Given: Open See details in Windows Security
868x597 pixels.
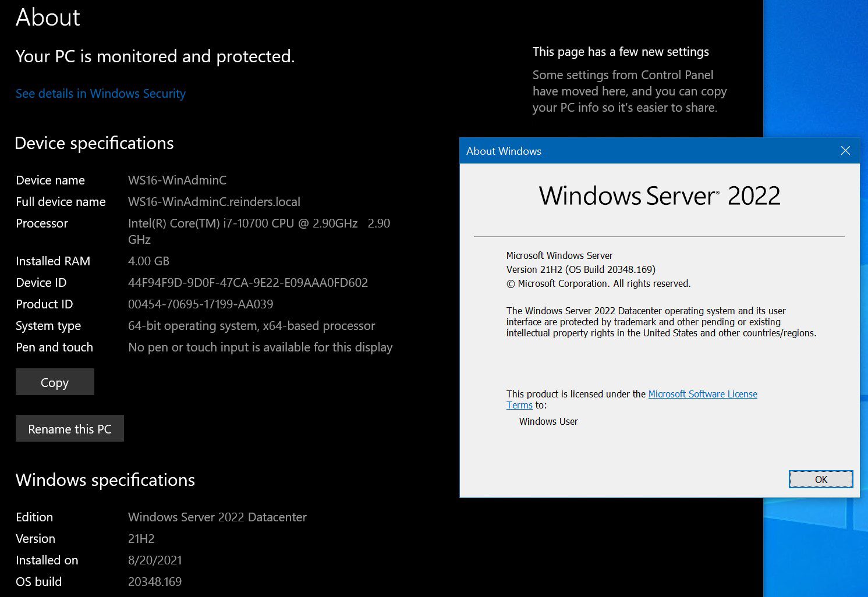Looking at the screenshot, I should tap(101, 94).
